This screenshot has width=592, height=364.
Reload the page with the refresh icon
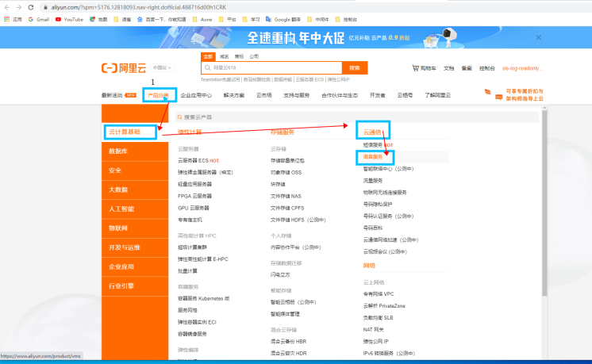(31, 7)
